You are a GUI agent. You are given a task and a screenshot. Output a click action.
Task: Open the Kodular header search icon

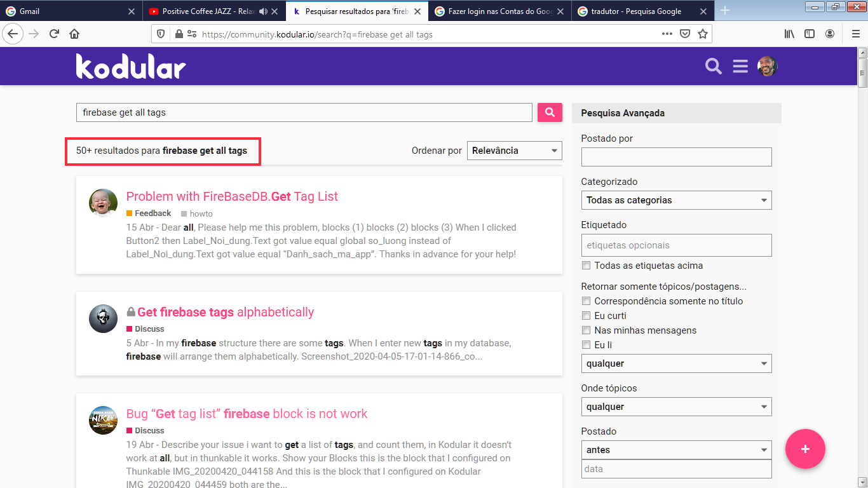[x=714, y=66]
